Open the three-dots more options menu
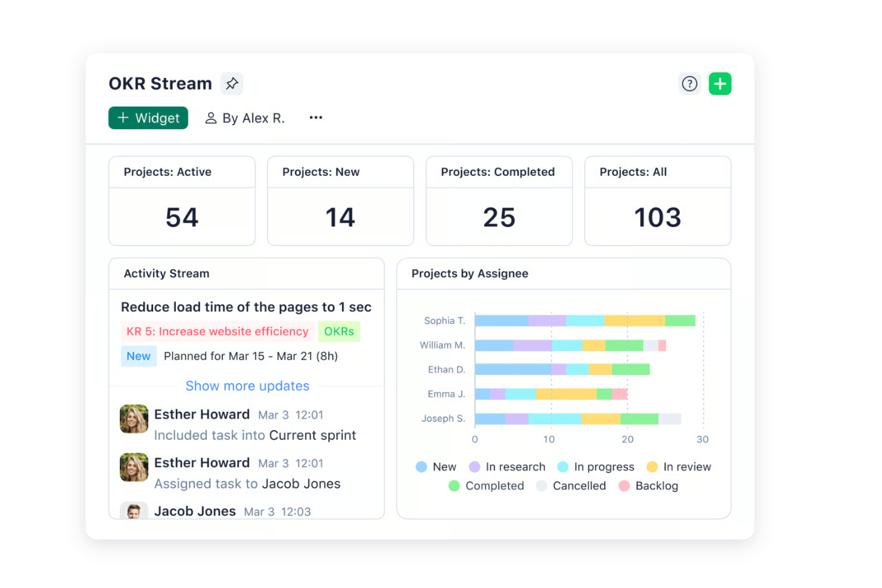This screenshot has width=882, height=588. click(316, 117)
